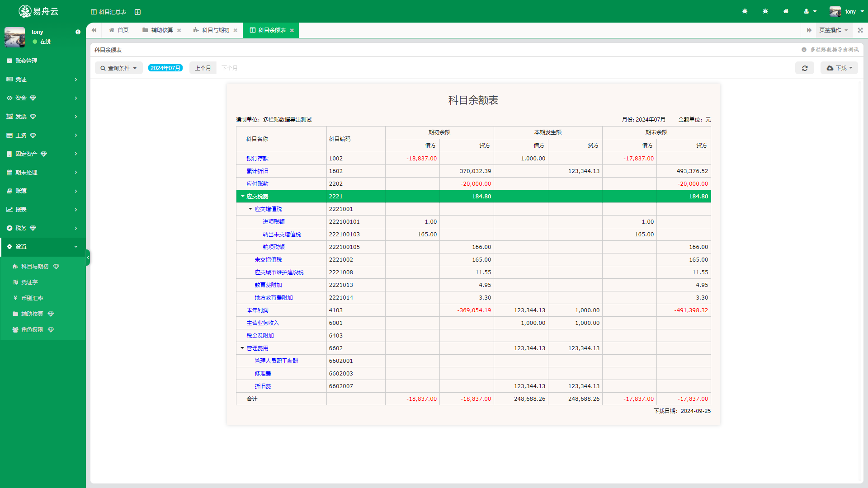Open the 本年利润 account link
This screenshot has width=868, height=488.
257,310
